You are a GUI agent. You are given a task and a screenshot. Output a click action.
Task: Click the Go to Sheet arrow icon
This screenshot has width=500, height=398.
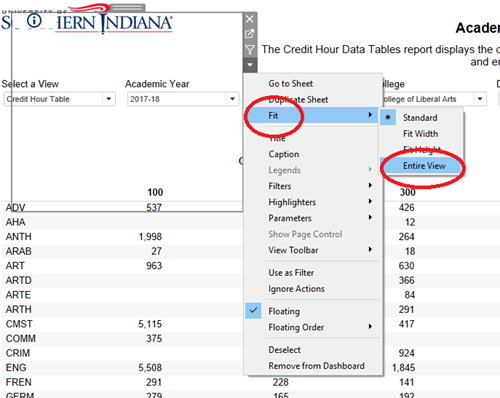click(x=250, y=34)
